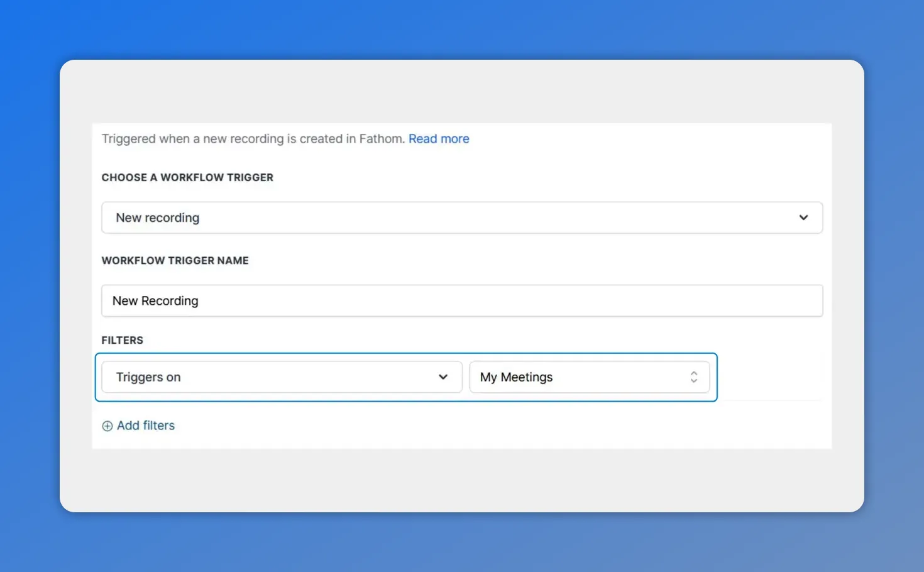Image resolution: width=924 pixels, height=572 pixels.
Task: Click the down caret inside the trigger dropdown
Action: [804, 217]
